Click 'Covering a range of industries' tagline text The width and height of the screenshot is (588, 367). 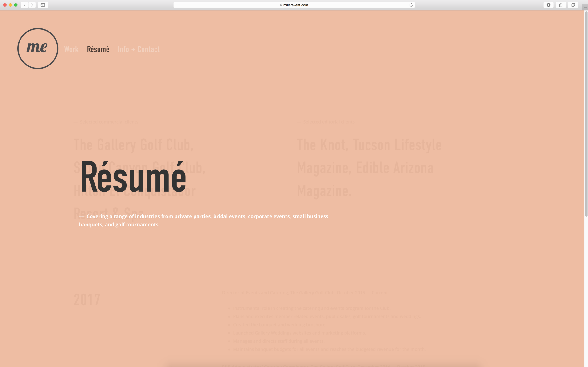(x=204, y=220)
